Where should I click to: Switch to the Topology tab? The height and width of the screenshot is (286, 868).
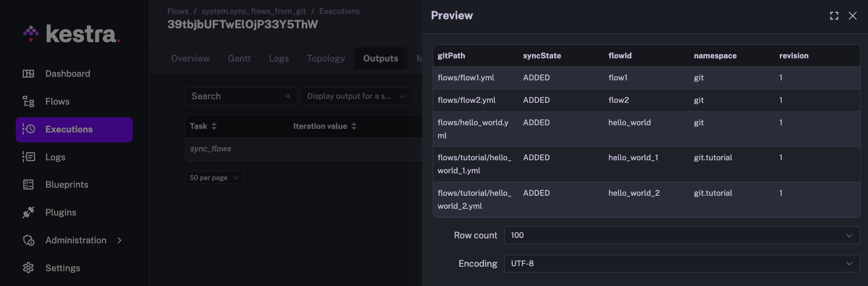[326, 58]
